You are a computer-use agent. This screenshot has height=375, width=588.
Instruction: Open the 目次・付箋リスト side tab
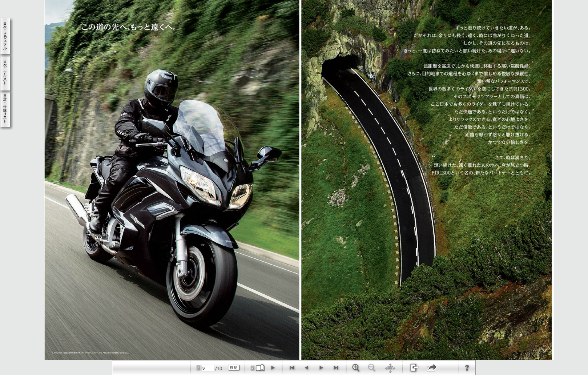pos(5,109)
